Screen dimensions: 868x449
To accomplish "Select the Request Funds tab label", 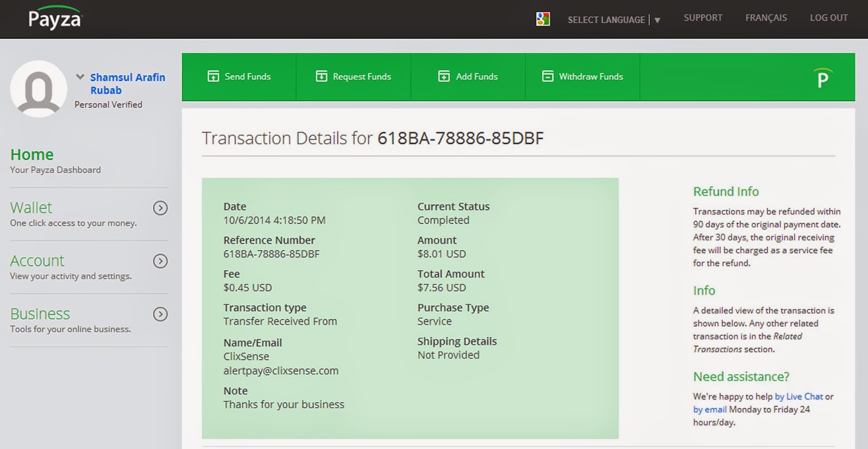I will point(362,77).
